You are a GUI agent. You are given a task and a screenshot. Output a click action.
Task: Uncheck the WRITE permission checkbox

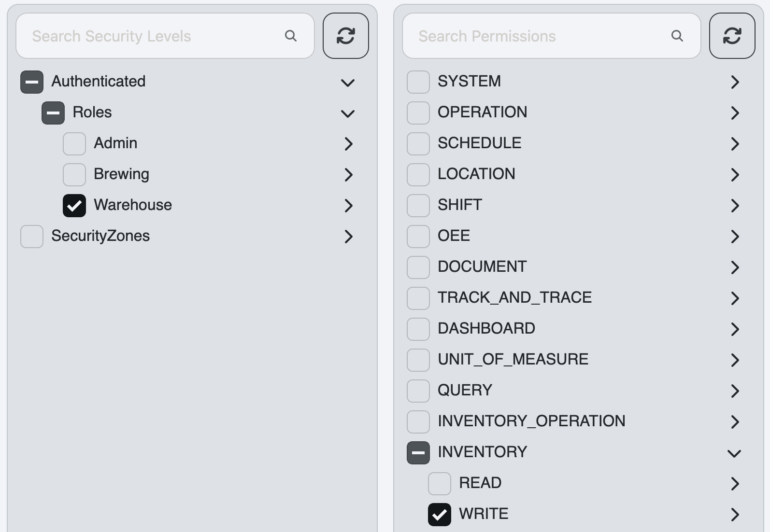click(x=440, y=515)
